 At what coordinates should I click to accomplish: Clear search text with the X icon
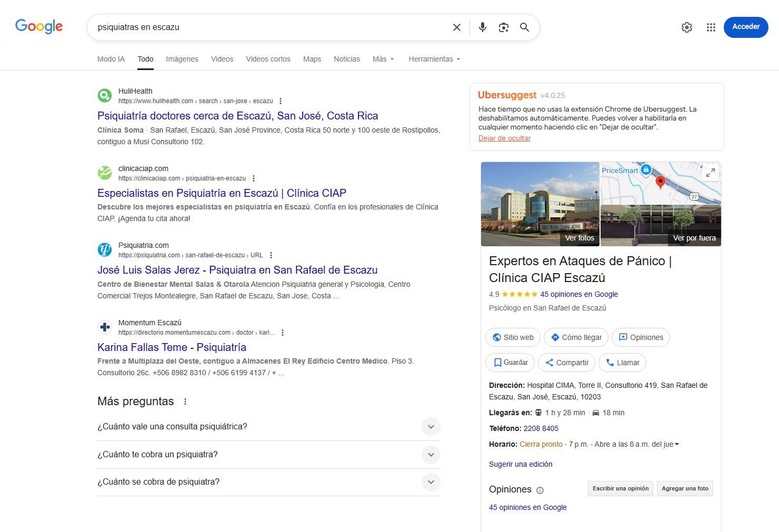pos(456,27)
